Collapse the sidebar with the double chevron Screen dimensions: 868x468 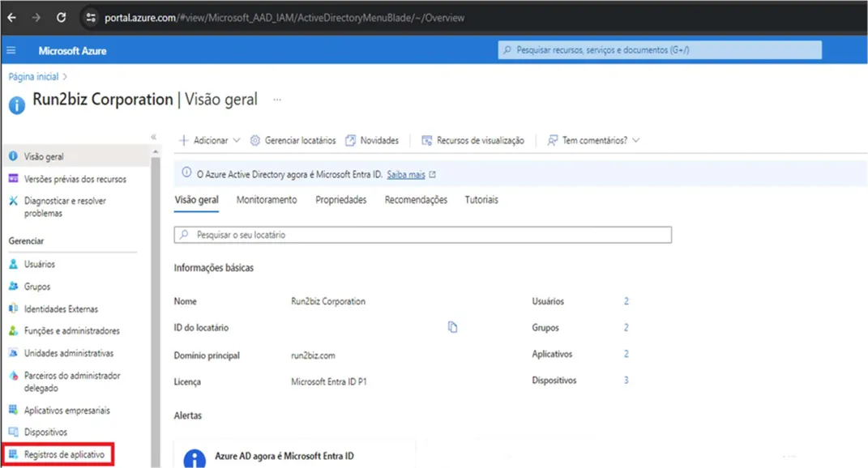pos(154,137)
